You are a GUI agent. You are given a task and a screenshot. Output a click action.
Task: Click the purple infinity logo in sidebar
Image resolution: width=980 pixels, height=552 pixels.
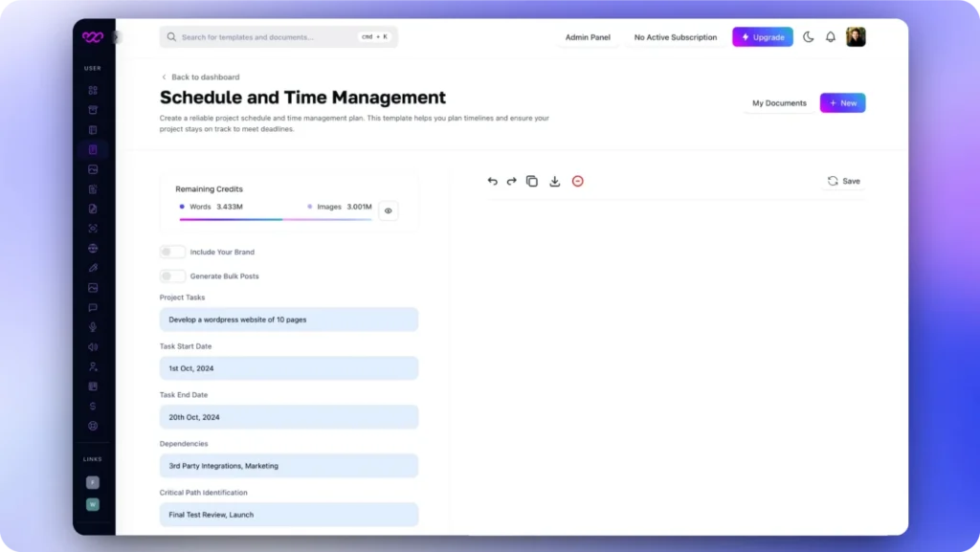93,37
